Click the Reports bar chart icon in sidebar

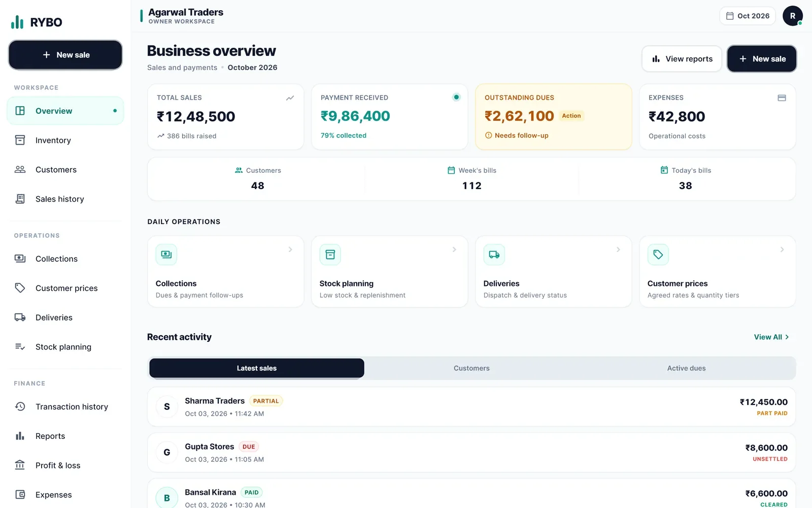20,436
